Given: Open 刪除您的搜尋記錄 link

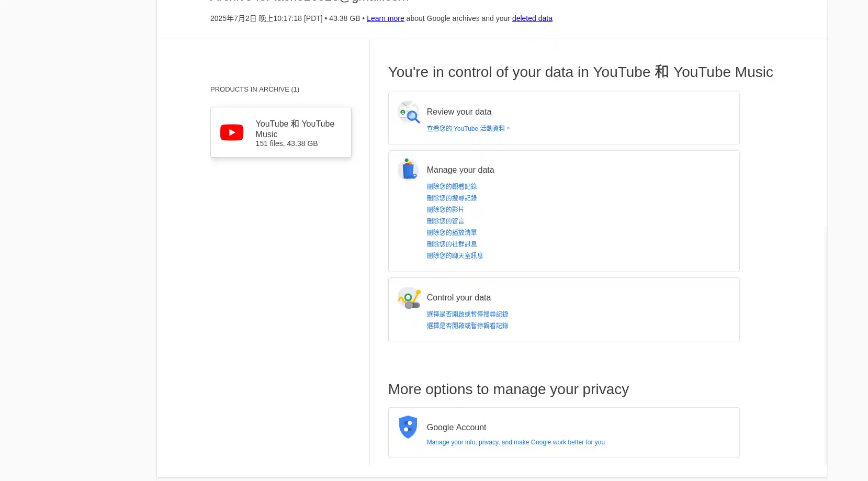Looking at the screenshot, I should pyautogui.click(x=452, y=198).
